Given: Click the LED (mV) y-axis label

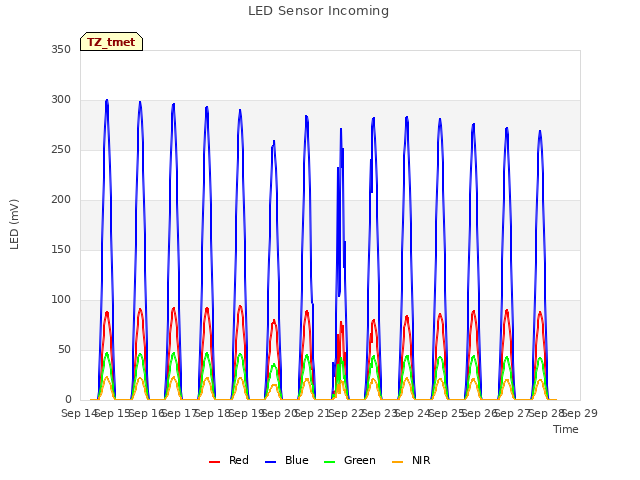Looking at the screenshot, I should pos(14,224).
